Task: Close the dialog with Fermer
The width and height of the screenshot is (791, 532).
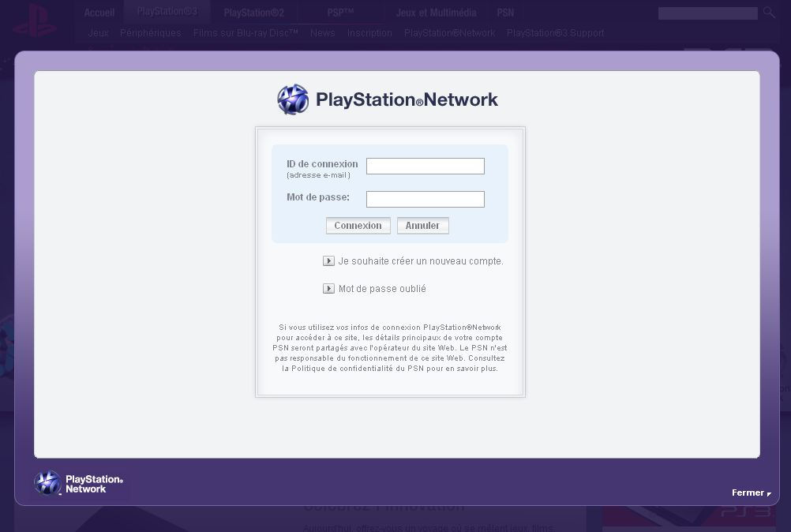Action: click(x=752, y=493)
